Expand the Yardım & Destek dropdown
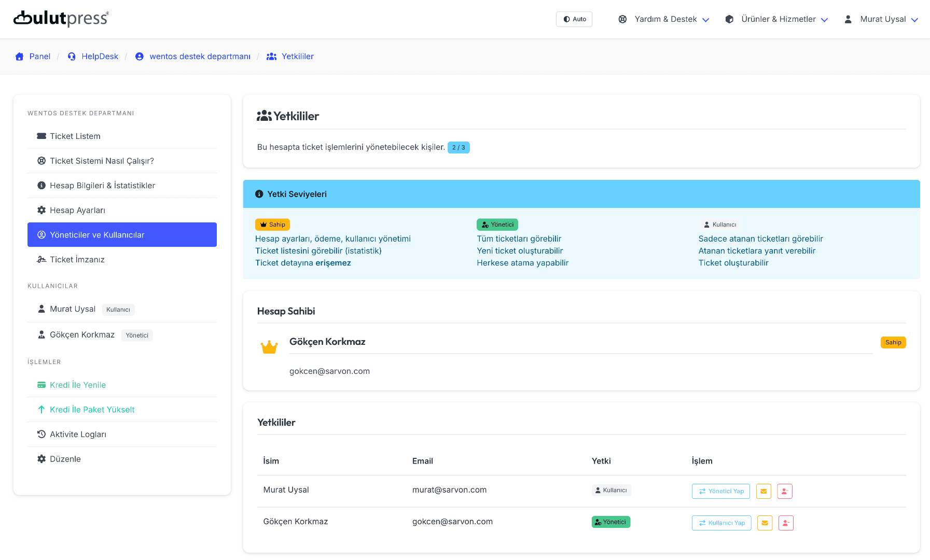This screenshot has width=930, height=560. (x=664, y=19)
